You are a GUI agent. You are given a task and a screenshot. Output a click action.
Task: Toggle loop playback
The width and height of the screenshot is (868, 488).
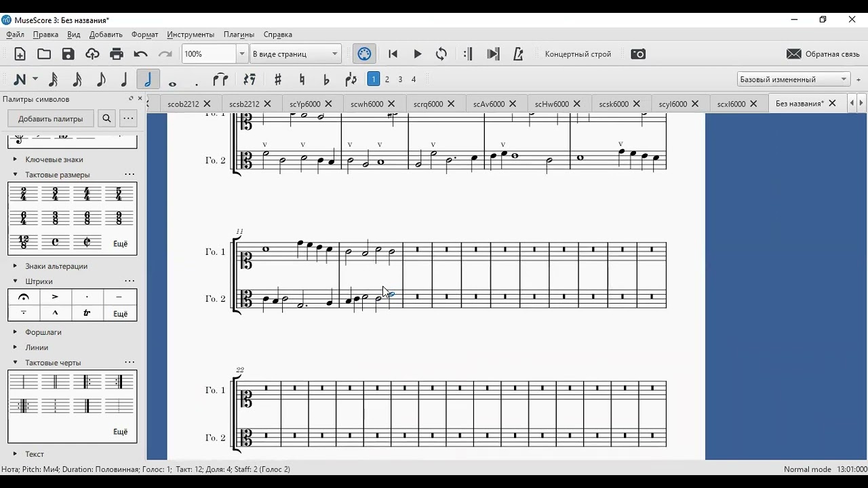[x=441, y=54]
